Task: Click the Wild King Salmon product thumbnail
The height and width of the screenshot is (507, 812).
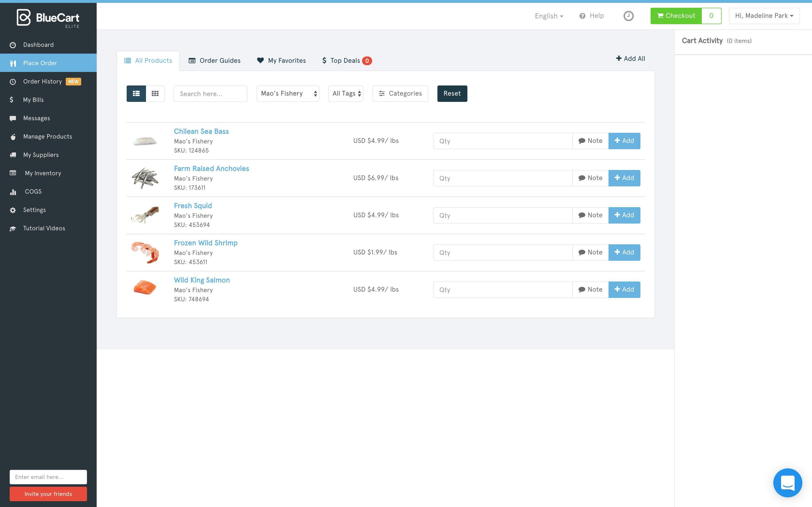Action: click(x=145, y=288)
